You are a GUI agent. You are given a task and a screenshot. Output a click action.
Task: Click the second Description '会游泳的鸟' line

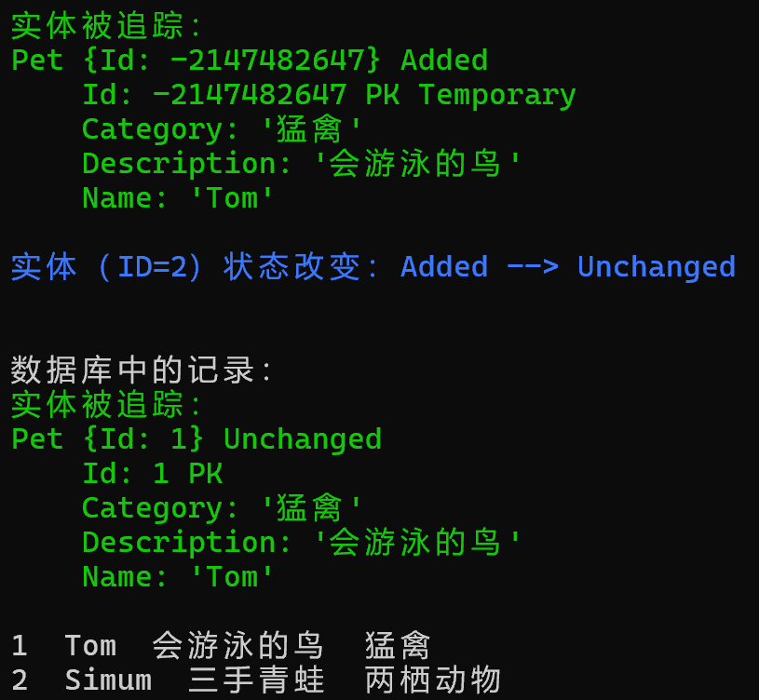(x=303, y=543)
